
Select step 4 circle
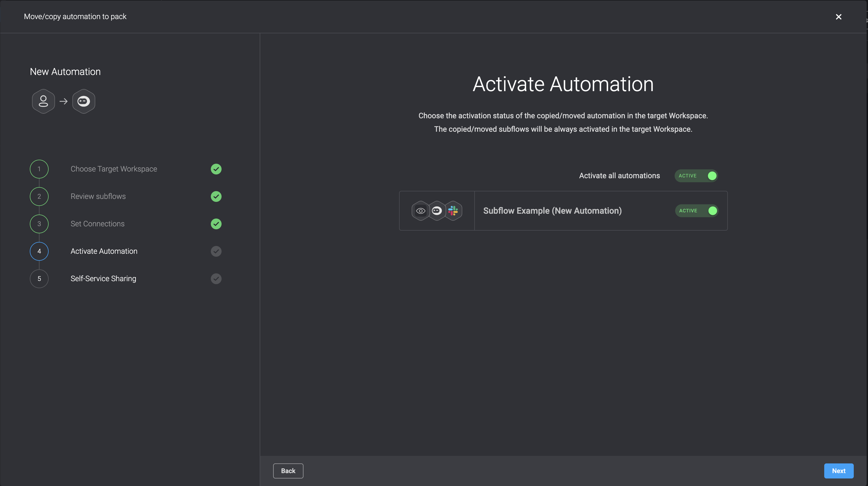click(39, 251)
